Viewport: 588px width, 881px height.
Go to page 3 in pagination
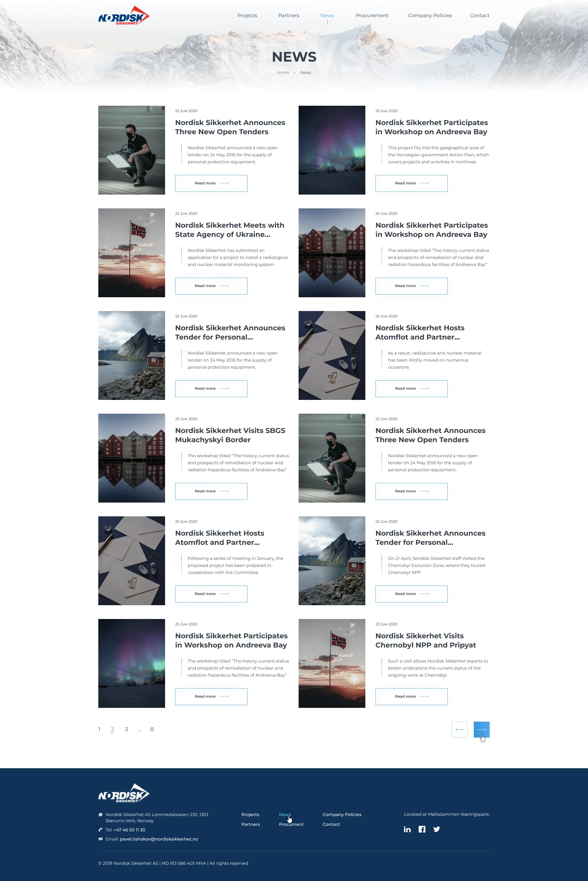[x=126, y=729]
